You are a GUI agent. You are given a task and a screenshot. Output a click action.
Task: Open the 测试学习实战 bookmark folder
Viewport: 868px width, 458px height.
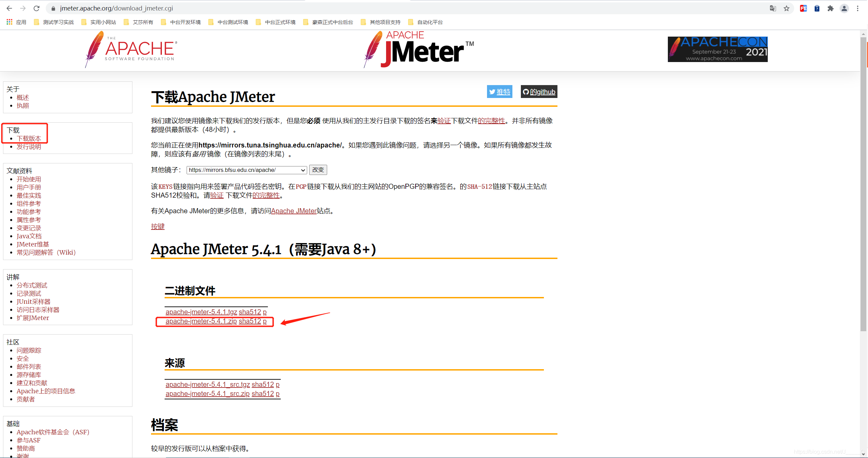tap(54, 22)
